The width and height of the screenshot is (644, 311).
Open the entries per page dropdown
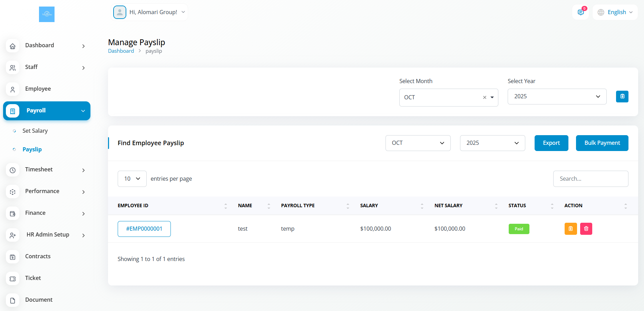coord(132,179)
